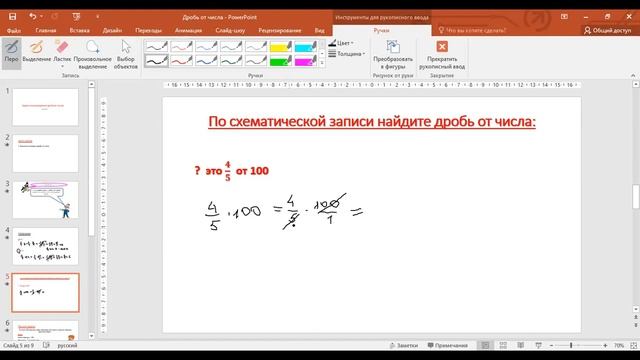Click Преобразовать в фигуры button
The image size is (640, 360).
pyautogui.click(x=393, y=54)
